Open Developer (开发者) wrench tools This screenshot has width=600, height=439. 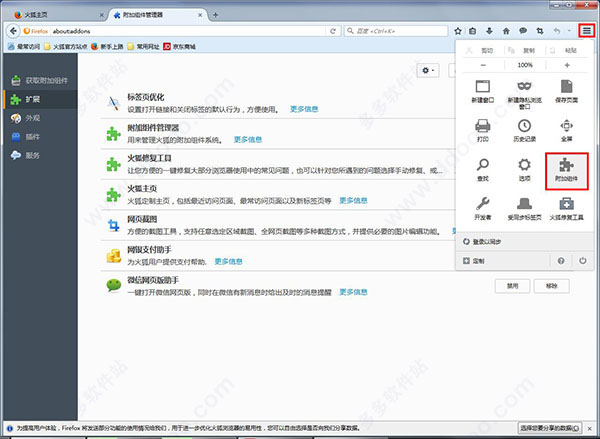click(483, 209)
